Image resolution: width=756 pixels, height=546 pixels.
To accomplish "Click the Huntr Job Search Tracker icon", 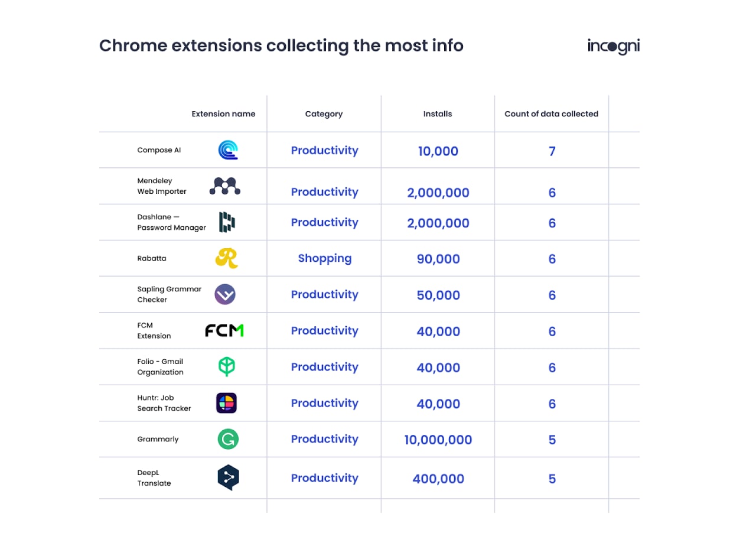I will [227, 403].
